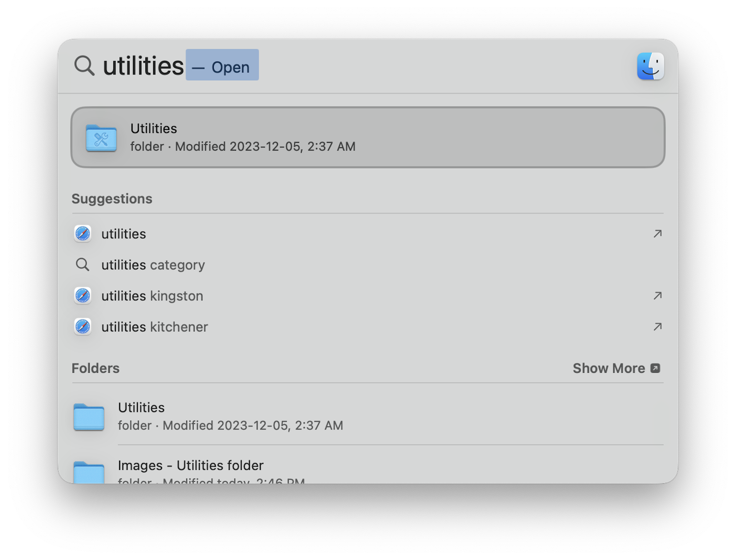Open the Utilities folder top hit icon
The image size is (736, 560).
click(100, 138)
